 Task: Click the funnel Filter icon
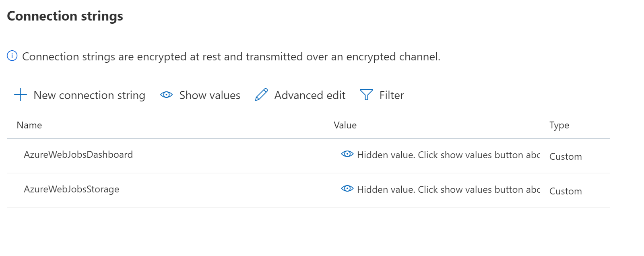tap(366, 95)
